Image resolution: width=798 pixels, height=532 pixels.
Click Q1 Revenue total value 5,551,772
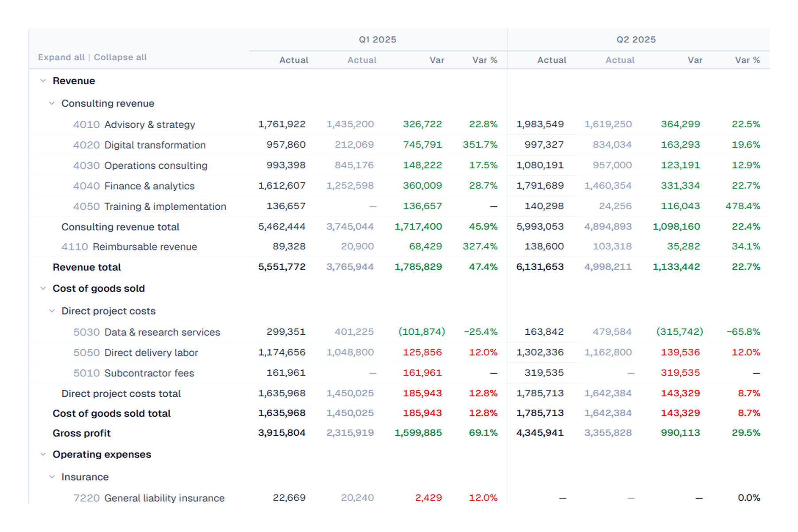[x=282, y=267]
